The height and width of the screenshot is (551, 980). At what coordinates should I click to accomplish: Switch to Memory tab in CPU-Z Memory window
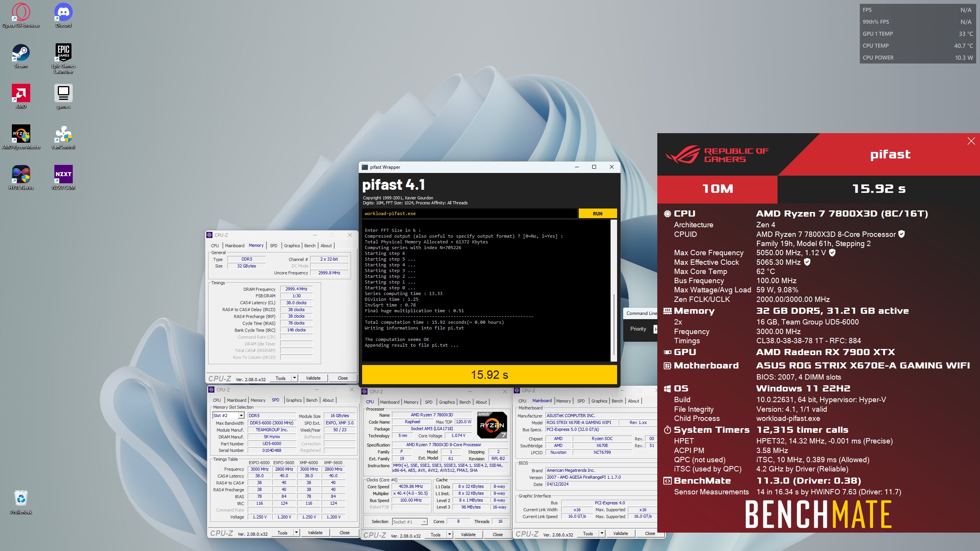tap(256, 246)
